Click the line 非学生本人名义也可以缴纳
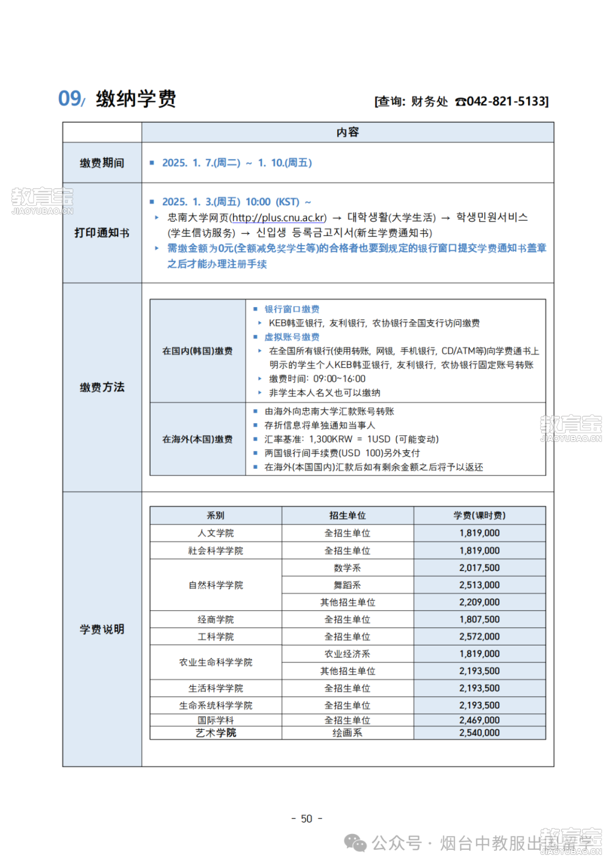The image size is (614, 868). pos(325,392)
